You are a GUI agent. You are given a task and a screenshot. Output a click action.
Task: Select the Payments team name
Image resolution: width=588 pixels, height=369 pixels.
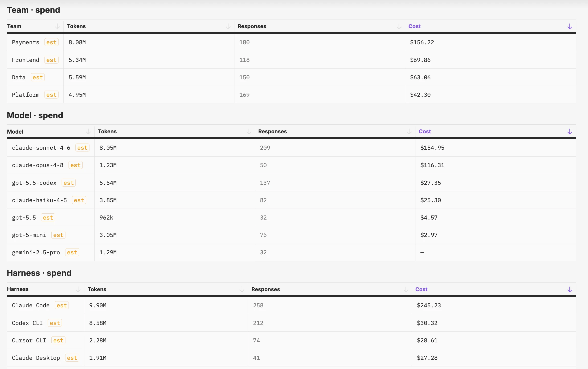(x=26, y=42)
